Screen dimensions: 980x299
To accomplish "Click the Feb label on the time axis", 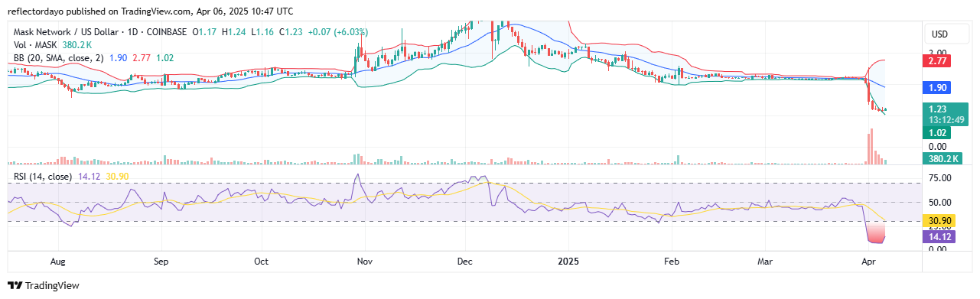I will (671, 261).
